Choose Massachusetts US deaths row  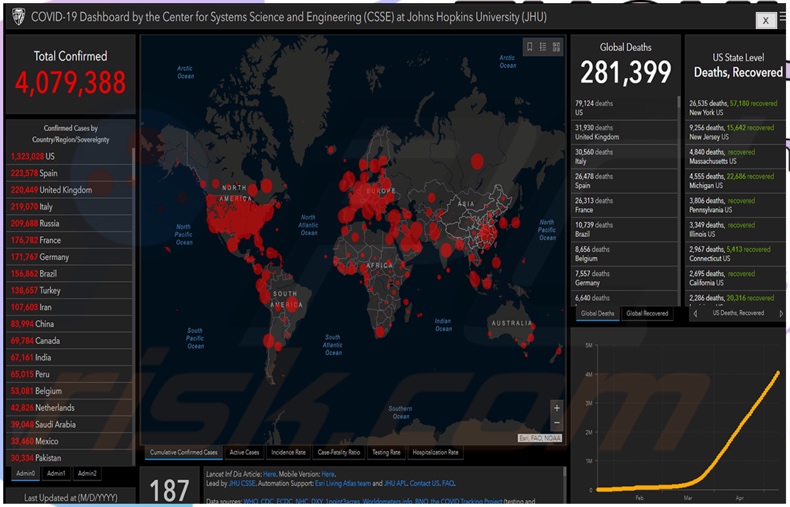[x=736, y=156]
